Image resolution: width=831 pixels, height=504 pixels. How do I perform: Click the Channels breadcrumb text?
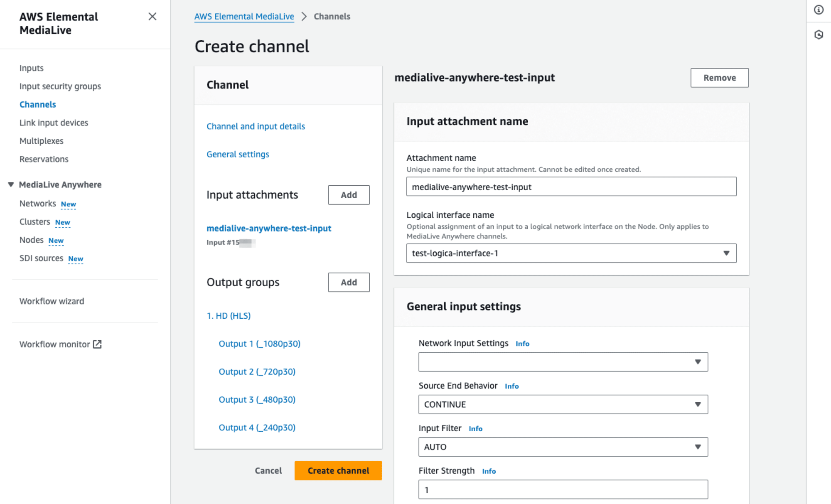(332, 17)
